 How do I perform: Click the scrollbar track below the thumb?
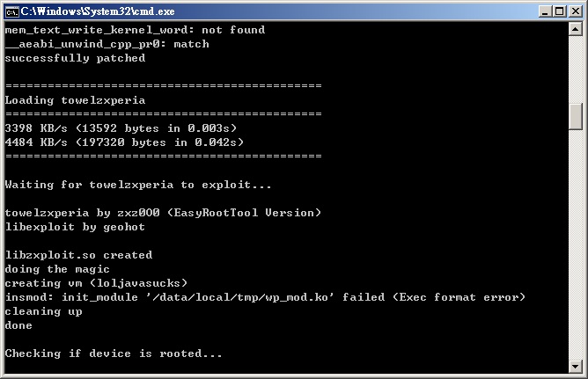coord(576,244)
